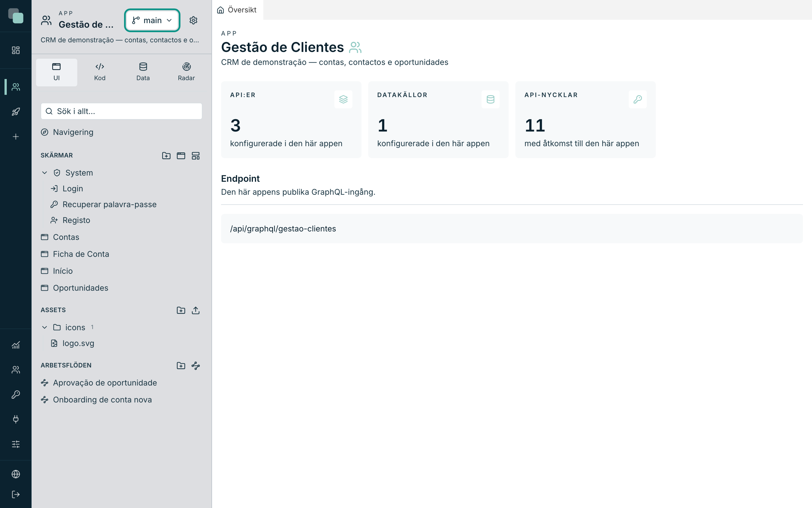Click the logout icon at the rail bottom
The height and width of the screenshot is (508, 812).
coord(16,494)
